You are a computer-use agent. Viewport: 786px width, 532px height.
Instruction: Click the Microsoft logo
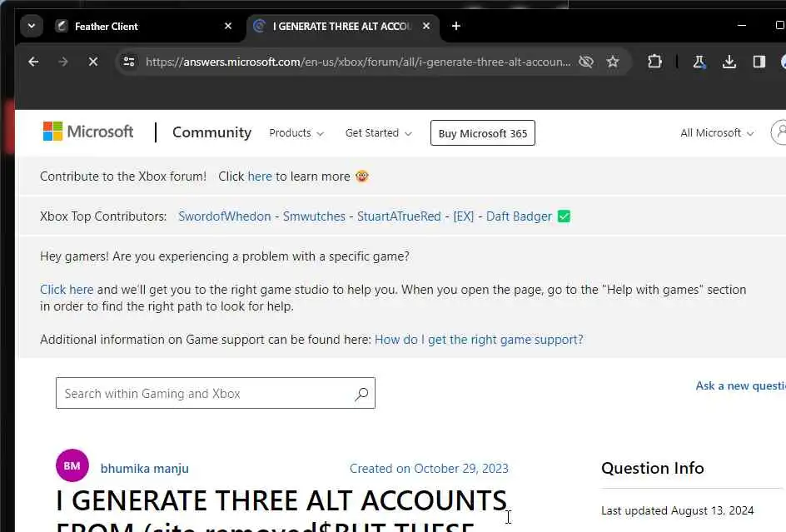[88, 132]
